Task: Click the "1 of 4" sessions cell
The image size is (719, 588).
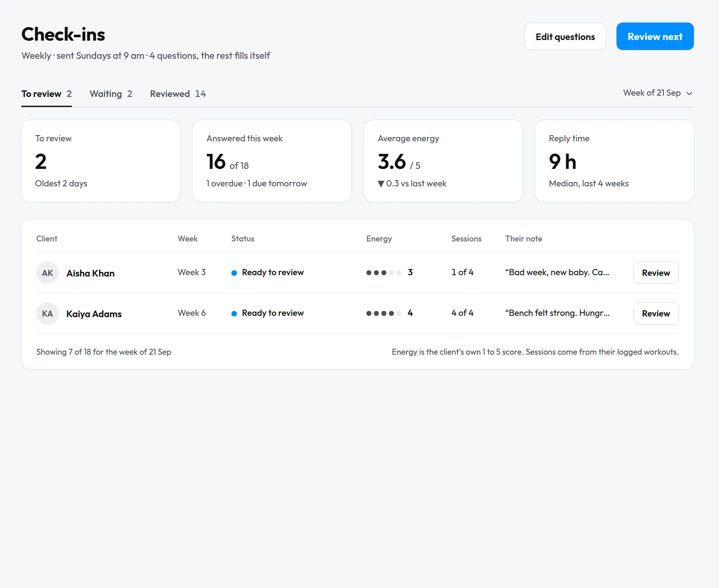Action: [x=462, y=272]
